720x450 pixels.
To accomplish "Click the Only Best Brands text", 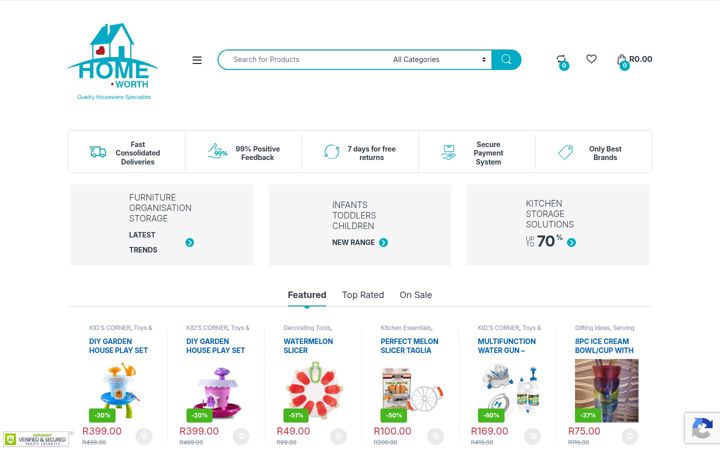I will pyautogui.click(x=605, y=153).
